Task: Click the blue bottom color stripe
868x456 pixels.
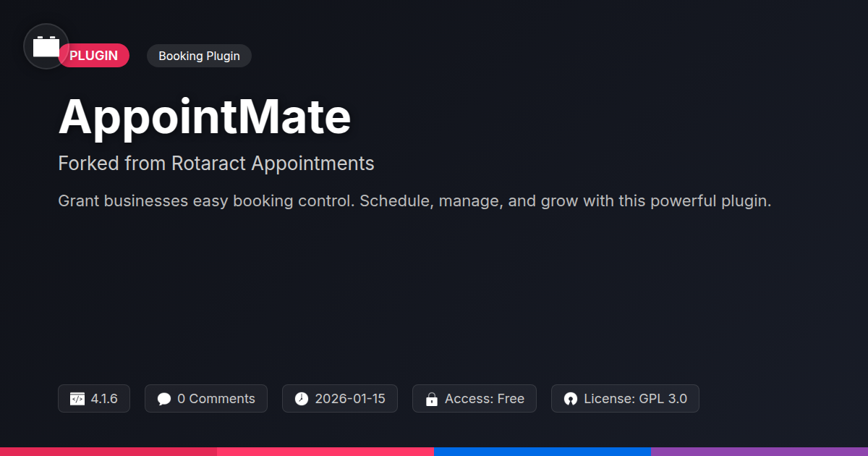Action: [x=542, y=452]
